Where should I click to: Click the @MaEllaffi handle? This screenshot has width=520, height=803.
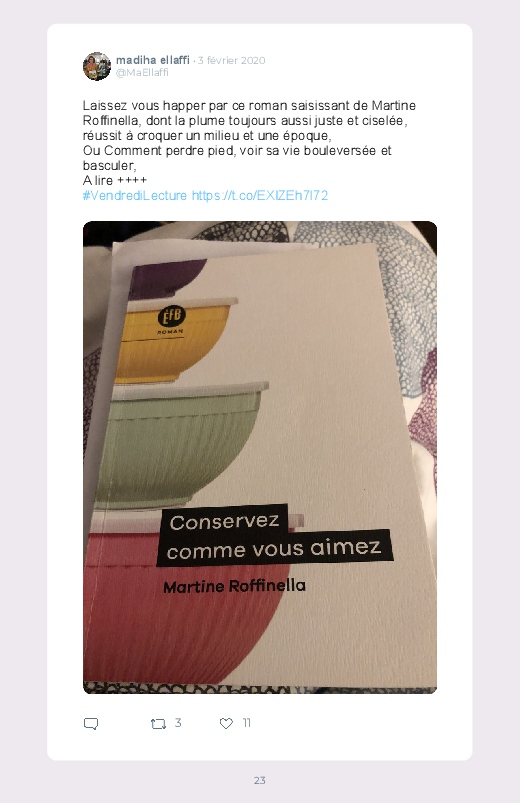coord(142,73)
